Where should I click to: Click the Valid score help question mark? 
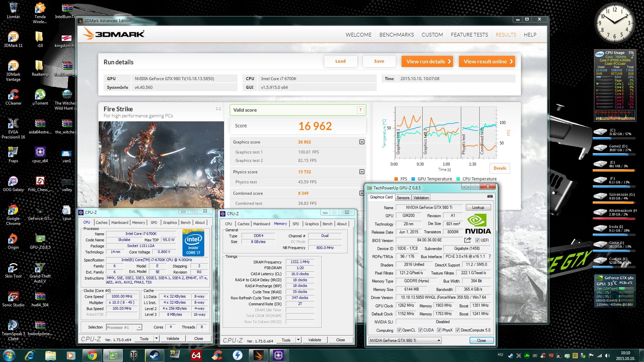pyautogui.click(x=361, y=110)
